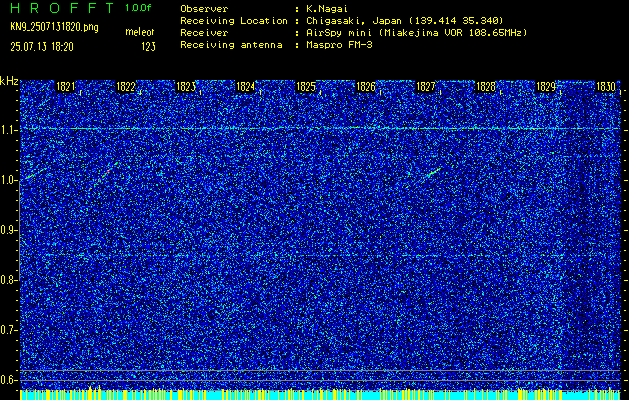Click the 0.7 frequency axis label

(x=8, y=330)
